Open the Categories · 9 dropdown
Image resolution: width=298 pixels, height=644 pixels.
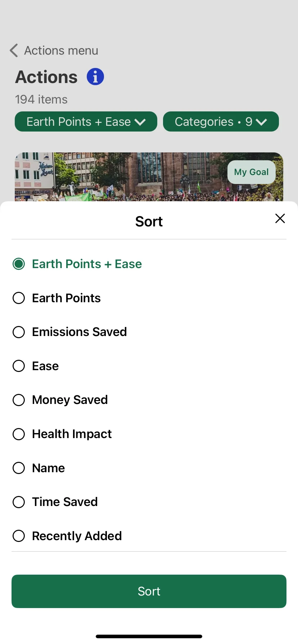click(x=221, y=121)
